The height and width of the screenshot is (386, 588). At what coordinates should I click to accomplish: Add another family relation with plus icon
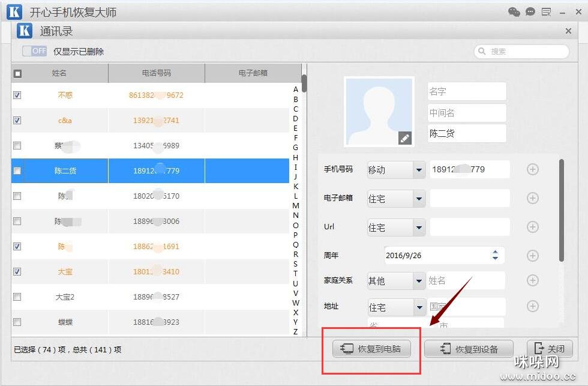533,280
